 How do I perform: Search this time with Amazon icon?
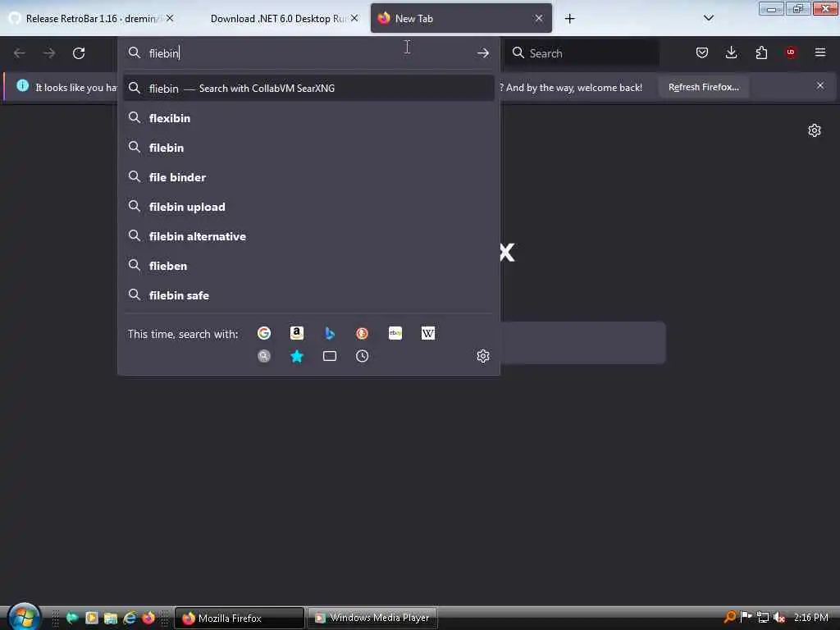pyautogui.click(x=297, y=333)
